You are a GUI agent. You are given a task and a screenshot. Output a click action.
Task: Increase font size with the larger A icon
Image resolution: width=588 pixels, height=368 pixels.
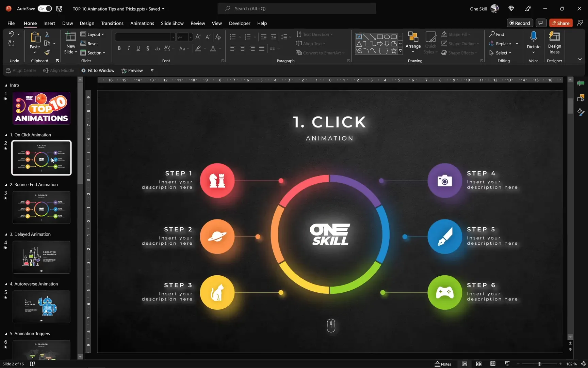click(x=198, y=37)
